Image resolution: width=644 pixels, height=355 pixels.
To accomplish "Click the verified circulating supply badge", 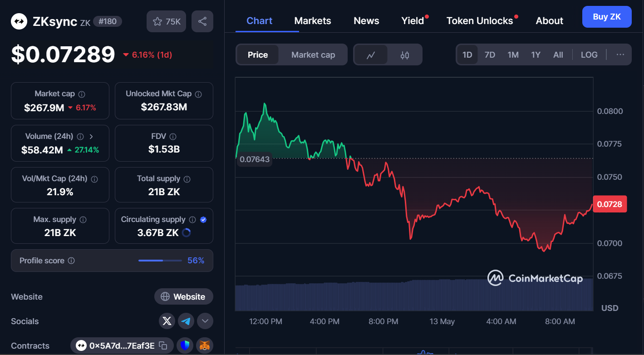I will 203,220.
